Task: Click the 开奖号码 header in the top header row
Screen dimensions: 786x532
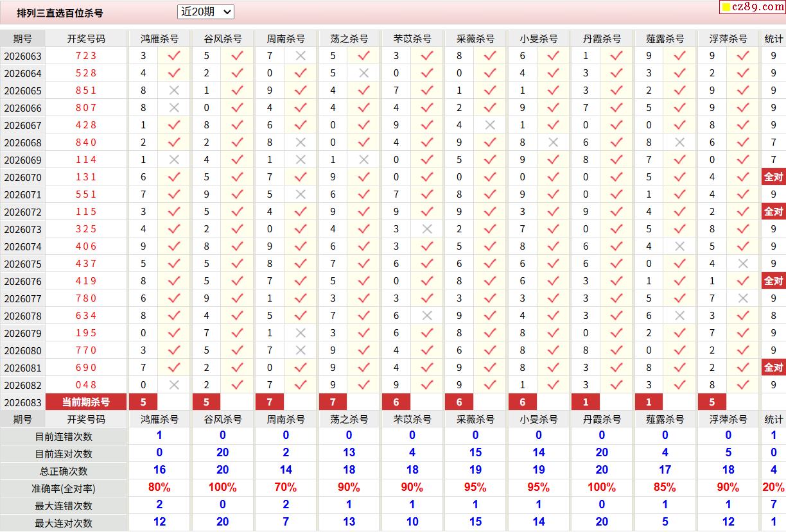Action: (86, 39)
